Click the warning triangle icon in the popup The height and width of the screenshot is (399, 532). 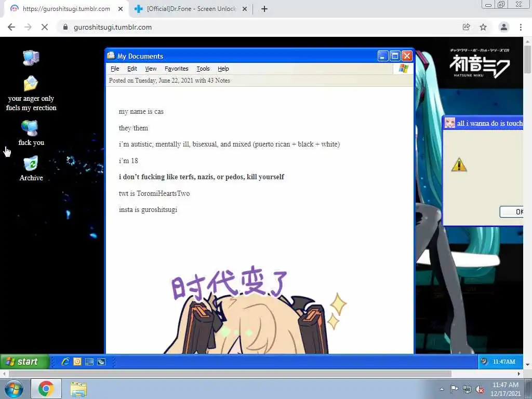[459, 165]
